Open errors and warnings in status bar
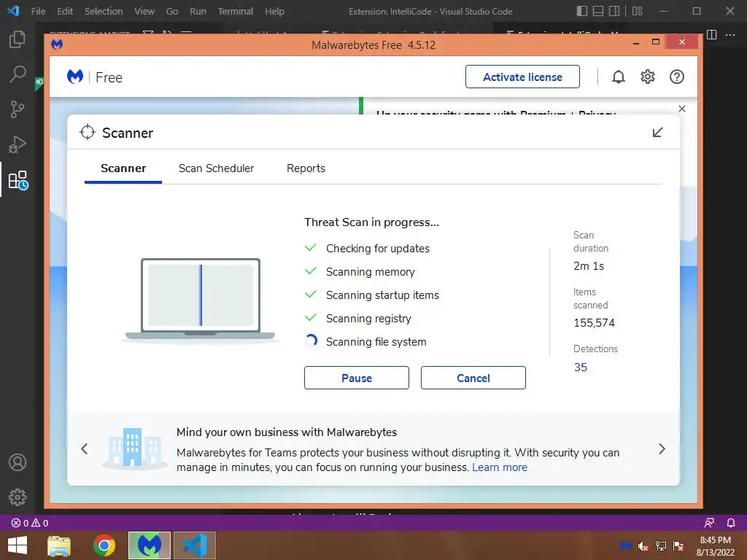 tap(29, 523)
